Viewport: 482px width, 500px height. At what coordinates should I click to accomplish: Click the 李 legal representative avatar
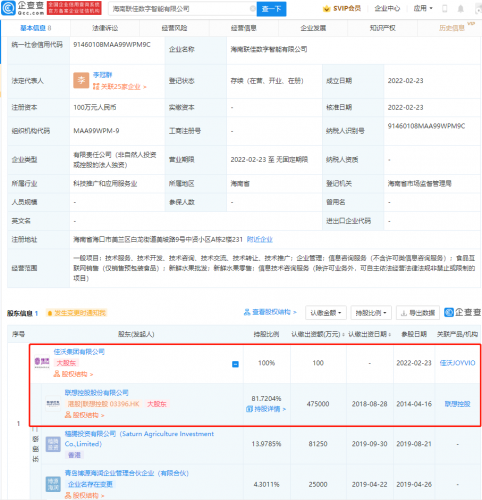[x=81, y=80]
